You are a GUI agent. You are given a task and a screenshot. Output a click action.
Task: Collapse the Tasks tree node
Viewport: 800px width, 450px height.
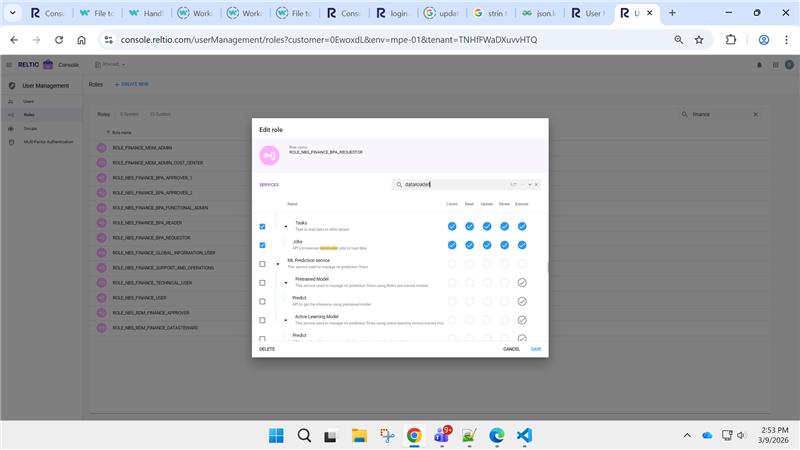[x=286, y=227]
